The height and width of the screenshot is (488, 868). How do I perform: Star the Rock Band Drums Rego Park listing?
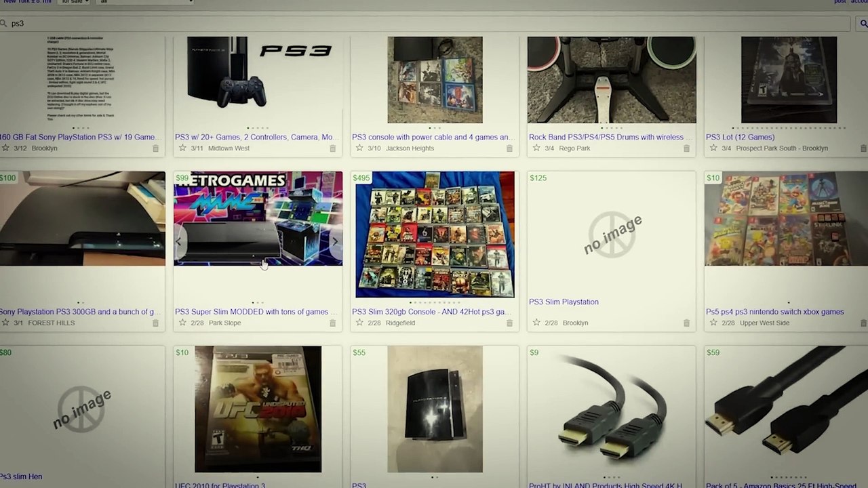pyautogui.click(x=536, y=148)
